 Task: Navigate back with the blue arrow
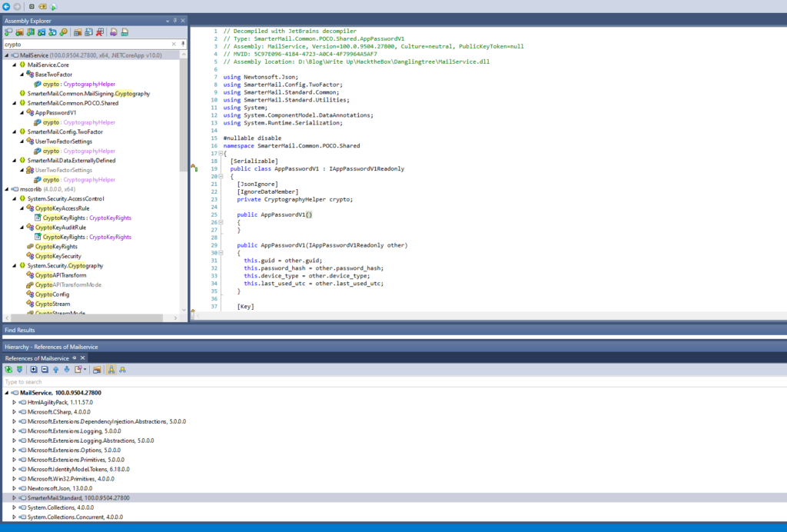click(x=6, y=6)
